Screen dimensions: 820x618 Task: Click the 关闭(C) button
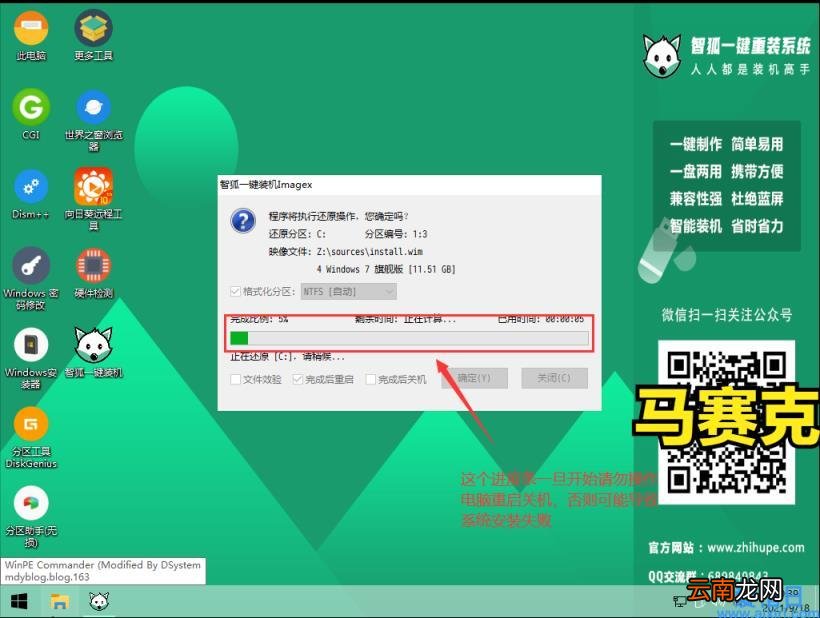click(x=554, y=378)
